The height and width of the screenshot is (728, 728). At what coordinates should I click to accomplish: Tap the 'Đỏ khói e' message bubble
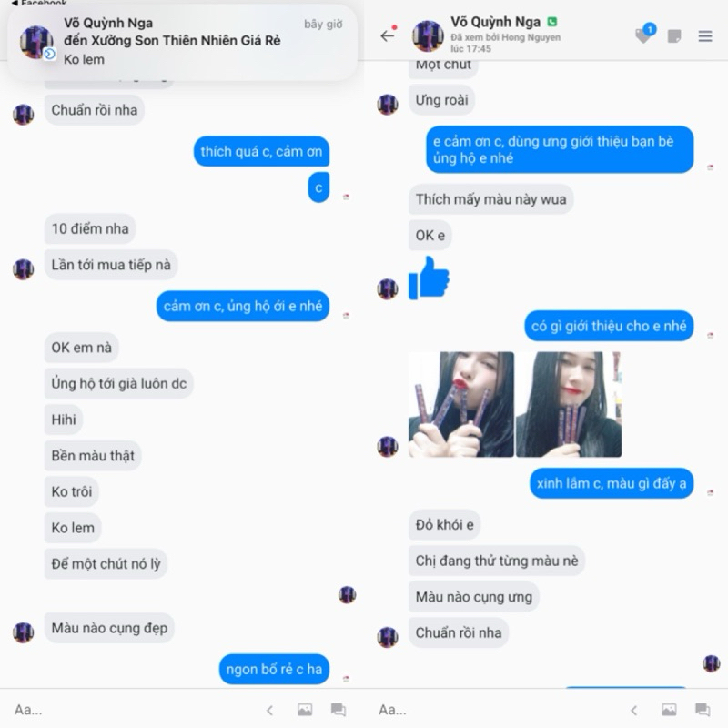click(444, 525)
